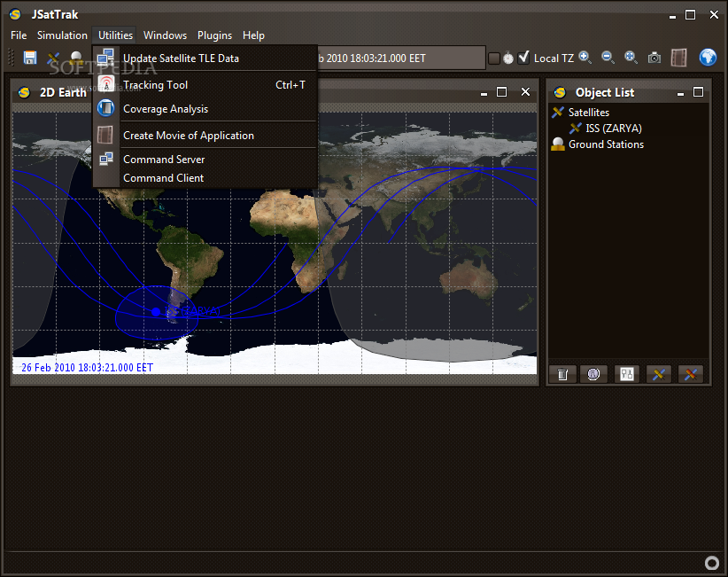Image resolution: width=728 pixels, height=577 pixels.
Task: Click the tracking circle icon in Object List
Action: click(x=593, y=374)
